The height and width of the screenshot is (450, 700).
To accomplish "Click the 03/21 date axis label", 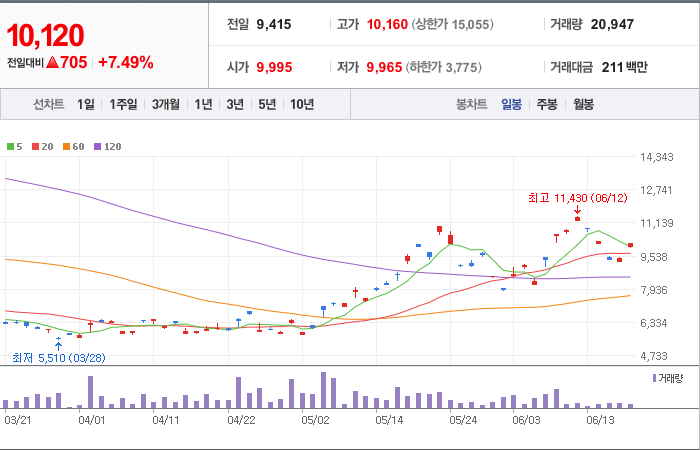I will click(18, 420).
